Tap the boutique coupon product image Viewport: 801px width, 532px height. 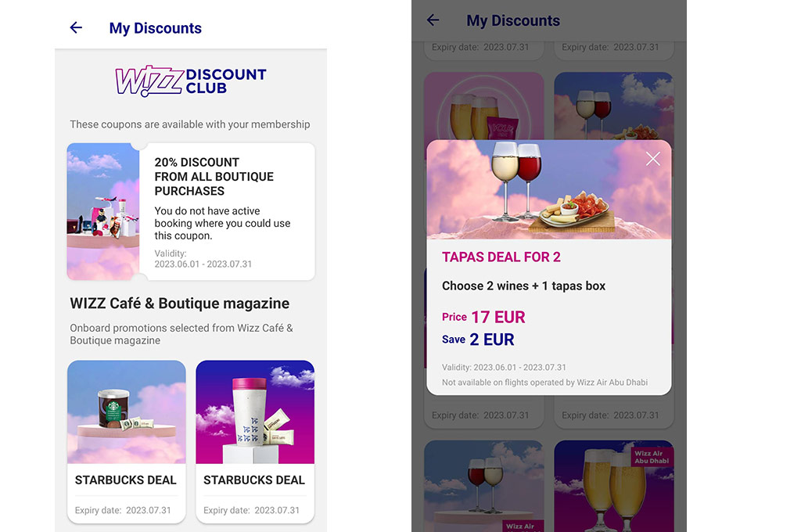(103, 211)
